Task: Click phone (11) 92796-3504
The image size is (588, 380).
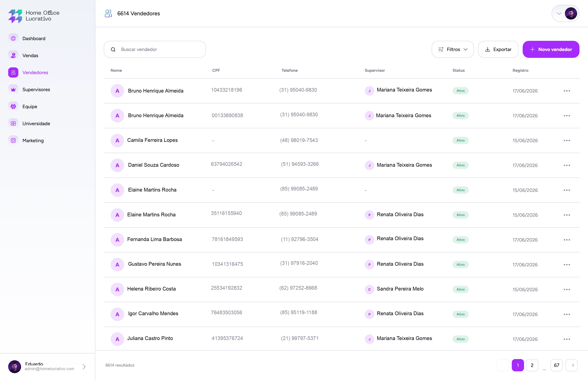Action: tap(300, 239)
